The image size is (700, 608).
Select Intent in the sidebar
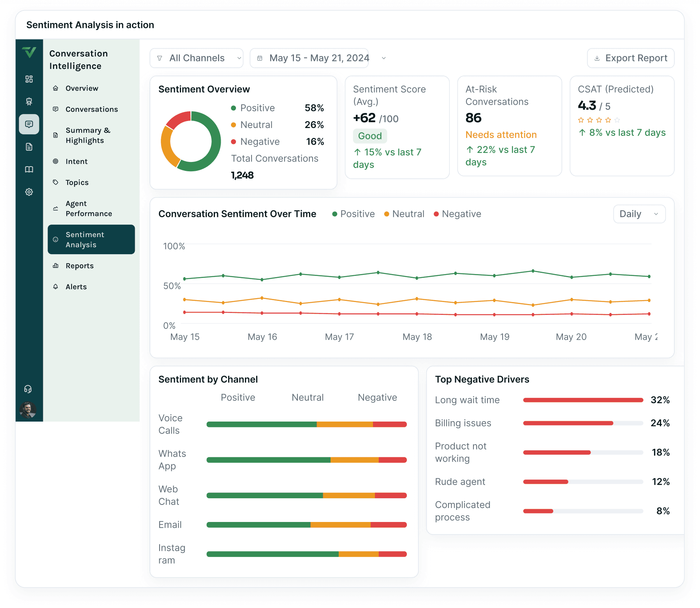[91, 162]
